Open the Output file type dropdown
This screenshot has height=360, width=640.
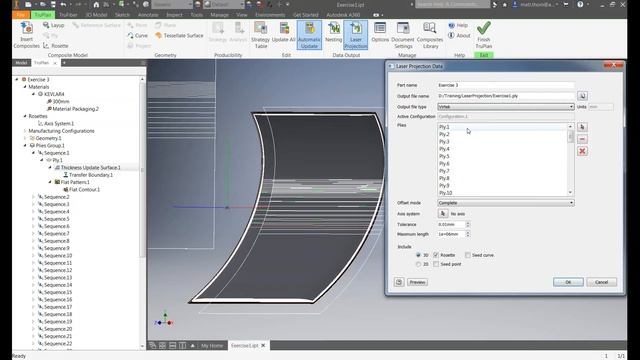pos(506,107)
